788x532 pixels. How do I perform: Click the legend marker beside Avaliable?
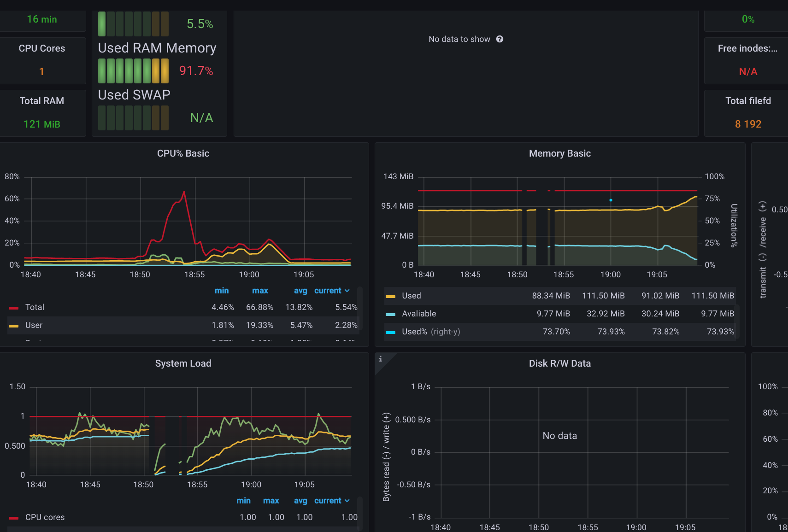pos(391,314)
